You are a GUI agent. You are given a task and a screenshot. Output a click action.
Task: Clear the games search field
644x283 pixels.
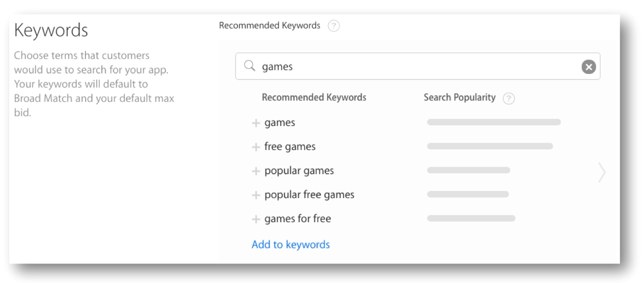[x=589, y=66]
